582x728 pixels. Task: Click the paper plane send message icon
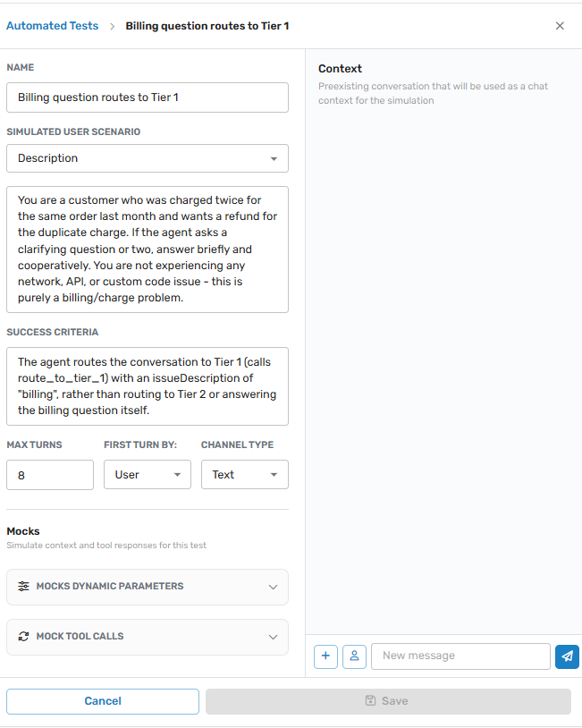click(x=567, y=656)
